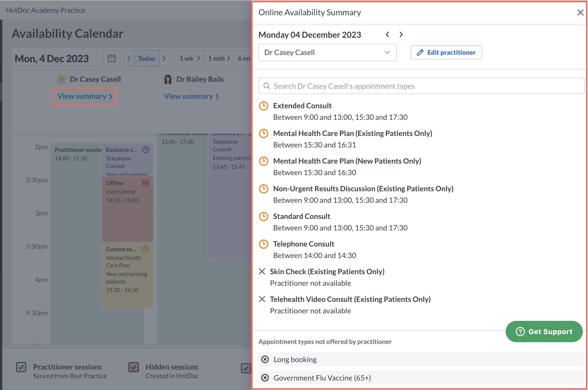This screenshot has width=588, height=390.
Task: Go to next day in availability summary
Action: 401,35
